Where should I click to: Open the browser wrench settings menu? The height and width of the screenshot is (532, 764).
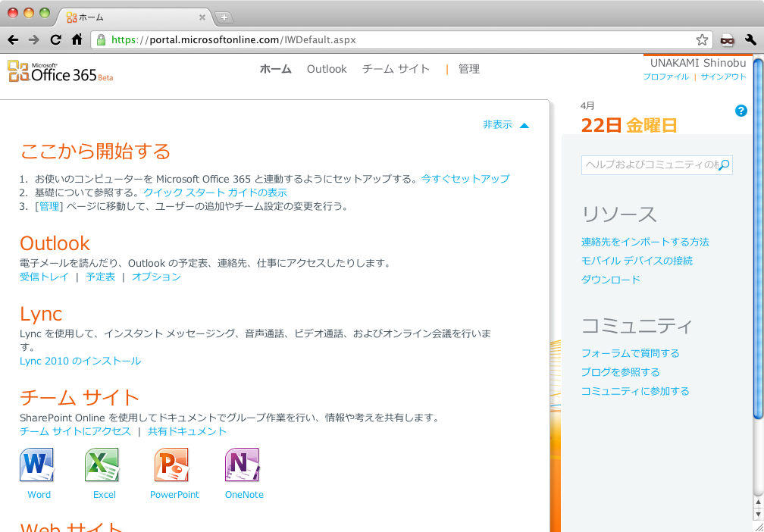(750, 39)
